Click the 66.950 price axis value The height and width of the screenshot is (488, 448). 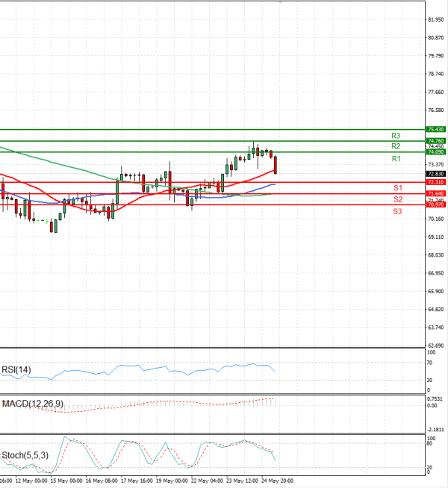[x=436, y=273]
